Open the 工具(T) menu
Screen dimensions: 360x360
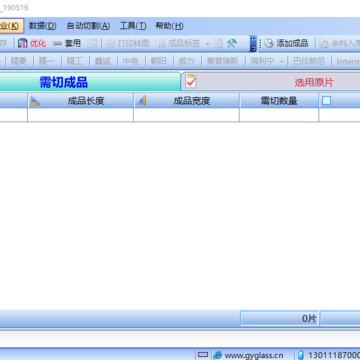[133, 26]
